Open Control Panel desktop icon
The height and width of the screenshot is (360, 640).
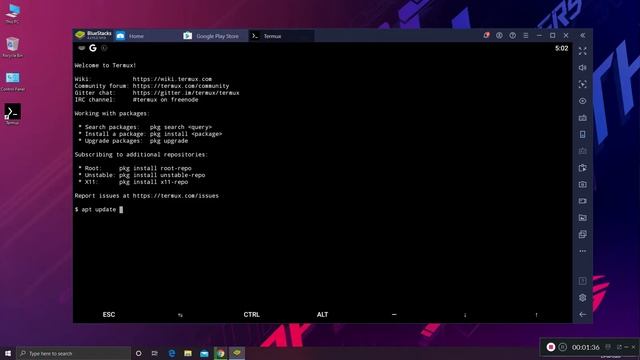pos(13,81)
